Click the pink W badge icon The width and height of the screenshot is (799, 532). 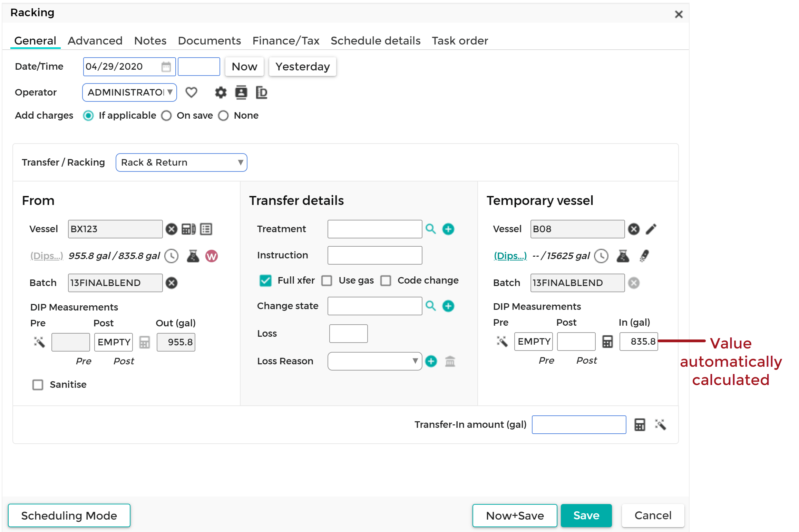[x=212, y=256]
